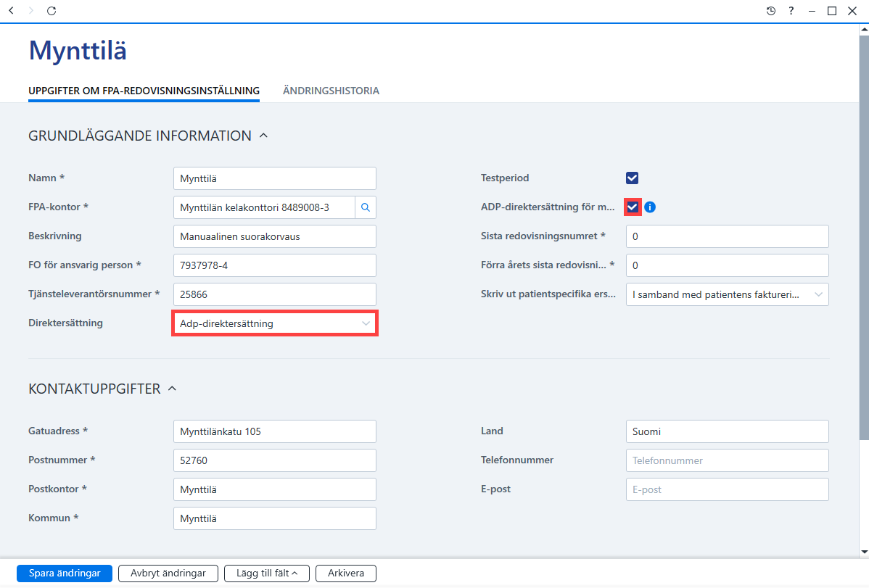Screen dimensions: 869x588
Task: Go back with the back arrow icon
Action: click(x=11, y=11)
